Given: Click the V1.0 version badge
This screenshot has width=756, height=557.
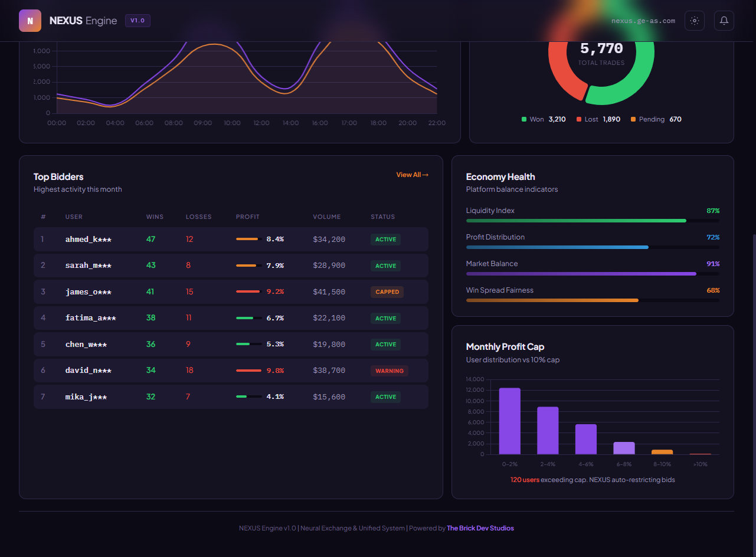Looking at the screenshot, I should [x=138, y=20].
